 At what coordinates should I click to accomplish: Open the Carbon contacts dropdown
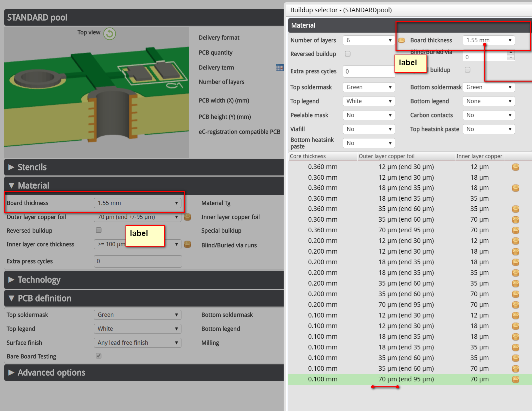pos(489,115)
